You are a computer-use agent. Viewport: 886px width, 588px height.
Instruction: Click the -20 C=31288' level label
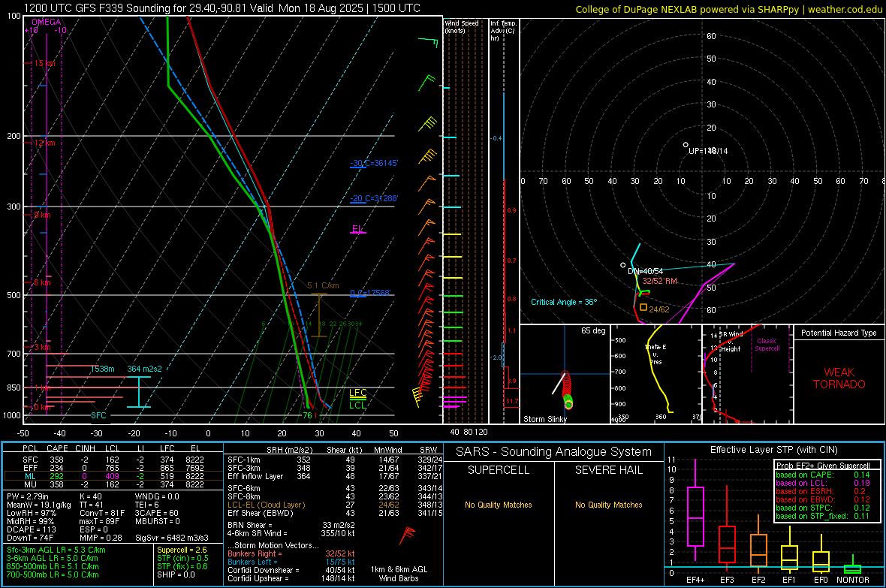(374, 198)
